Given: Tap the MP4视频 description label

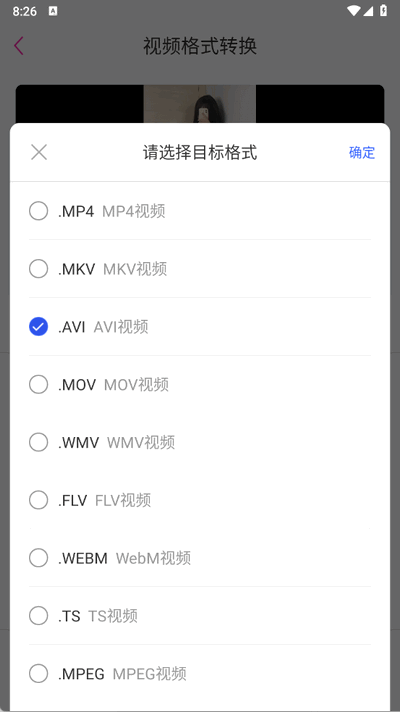Looking at the screenshot, I should point(133,211).
